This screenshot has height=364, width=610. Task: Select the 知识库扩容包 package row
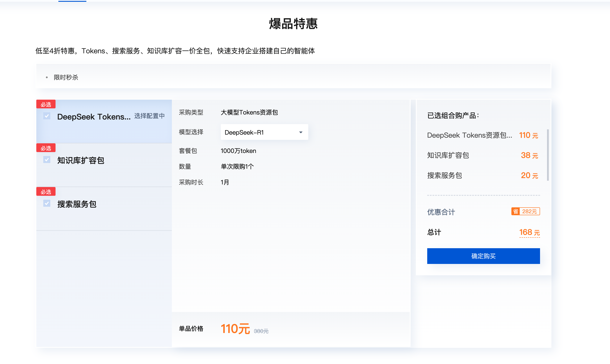(x=104, y=165)
